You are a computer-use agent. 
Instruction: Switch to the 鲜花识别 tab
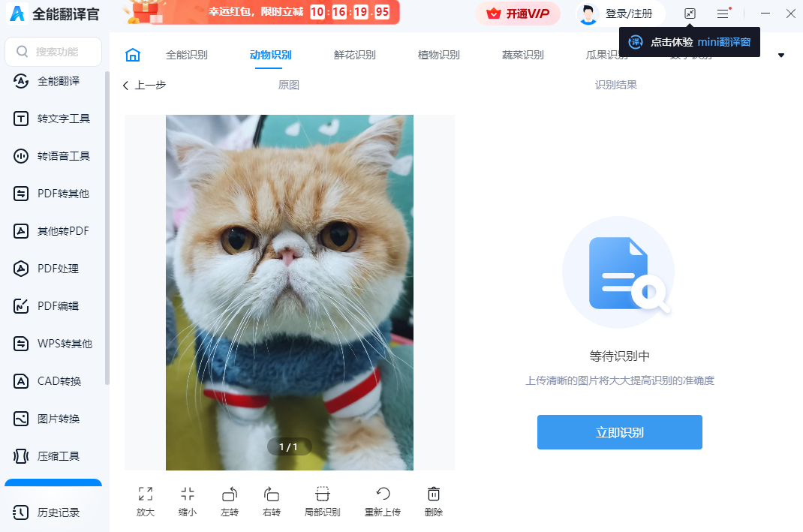[353, 54]
